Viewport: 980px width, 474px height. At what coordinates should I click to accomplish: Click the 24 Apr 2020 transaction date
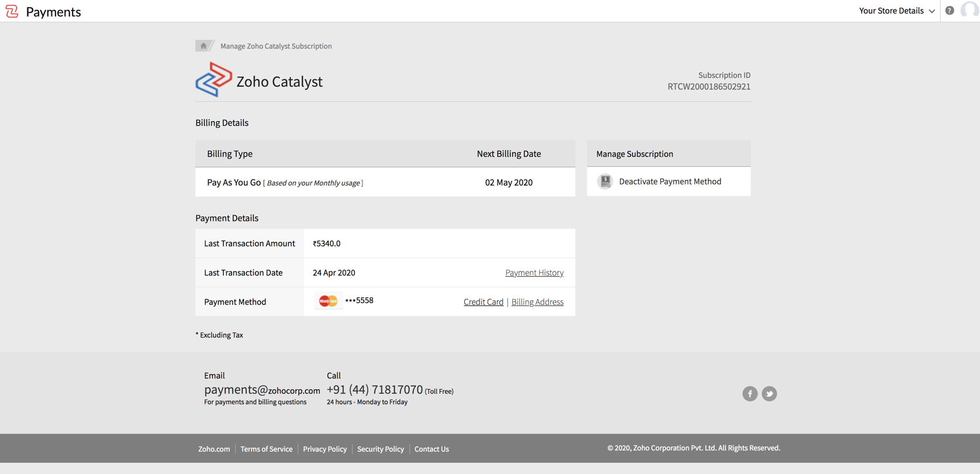[x=334, y=273]
